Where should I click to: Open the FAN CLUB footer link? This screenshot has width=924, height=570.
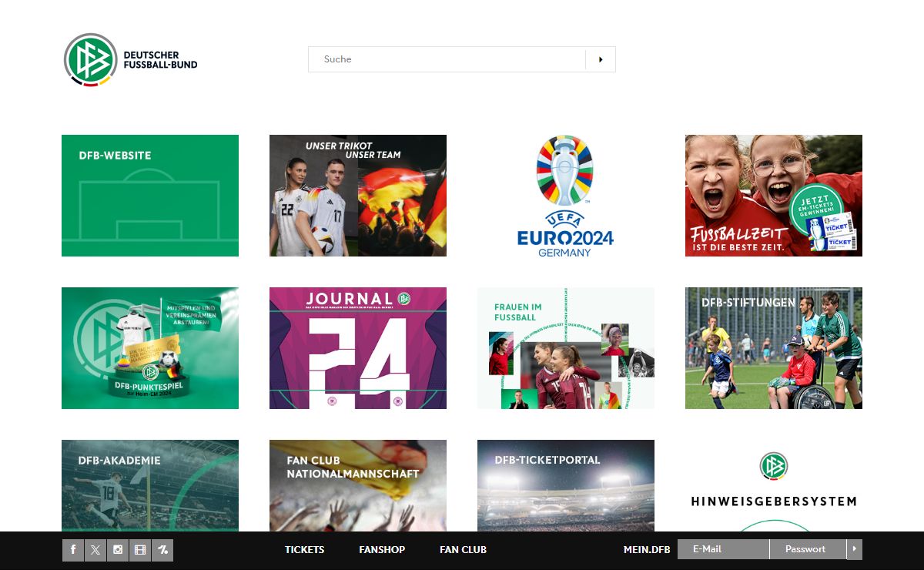[464, 549]
